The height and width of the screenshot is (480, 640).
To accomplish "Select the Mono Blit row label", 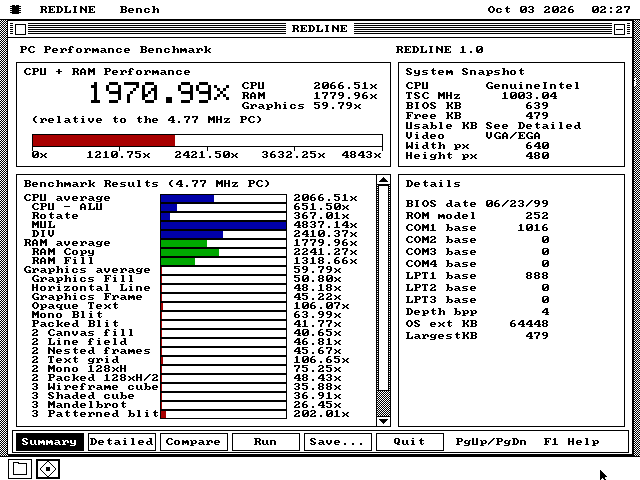I will point(67,315).
